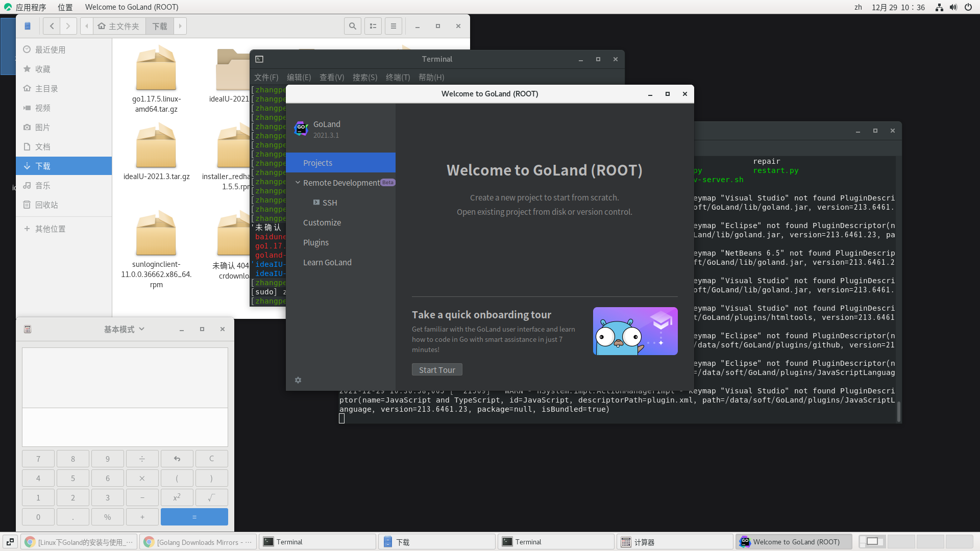
Task: Select the file manager icon in taskbar
Action: click(388, 542)
